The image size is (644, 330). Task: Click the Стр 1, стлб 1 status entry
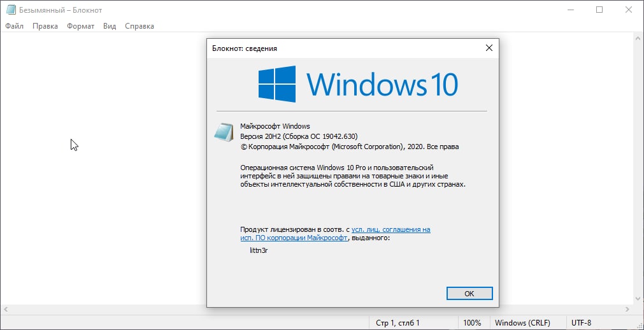(x=397, y=322)
